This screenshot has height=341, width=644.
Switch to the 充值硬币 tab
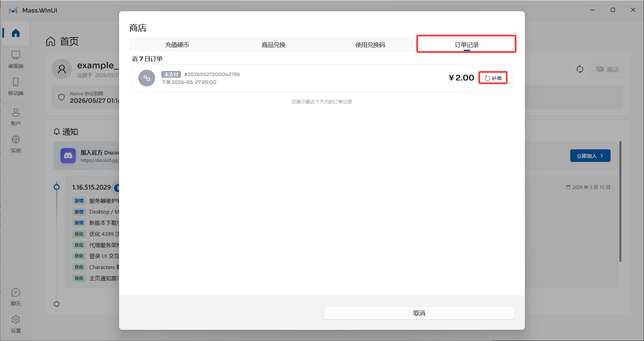click(x=177, y=45)
